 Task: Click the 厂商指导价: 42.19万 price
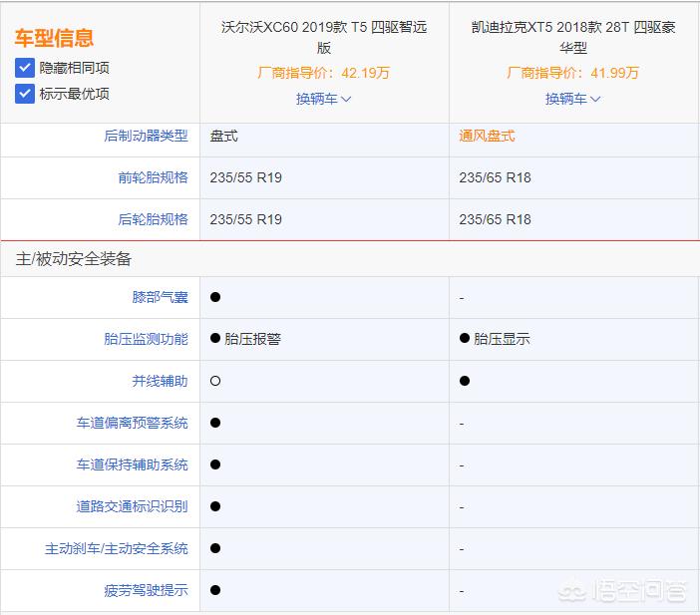324,73
